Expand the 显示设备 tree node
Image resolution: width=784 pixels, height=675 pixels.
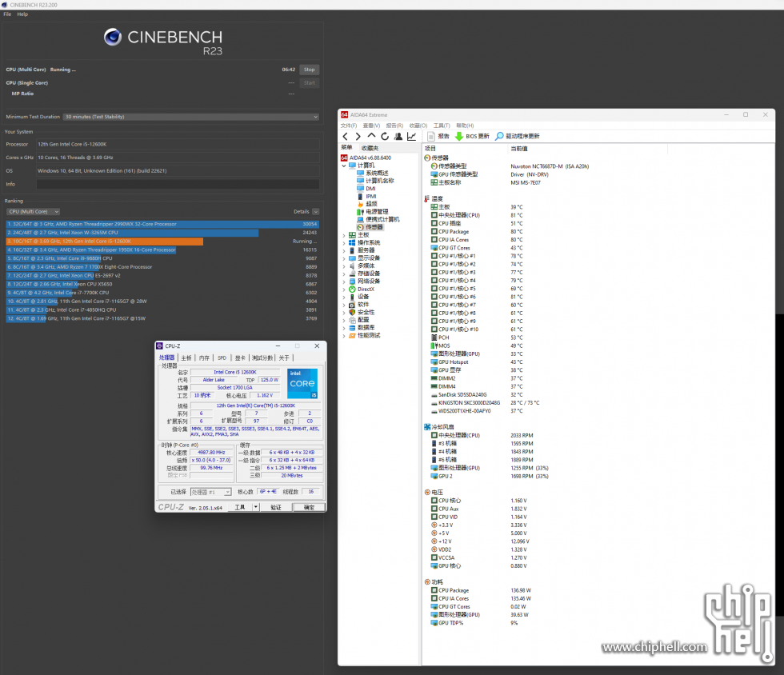coord(344,258)
